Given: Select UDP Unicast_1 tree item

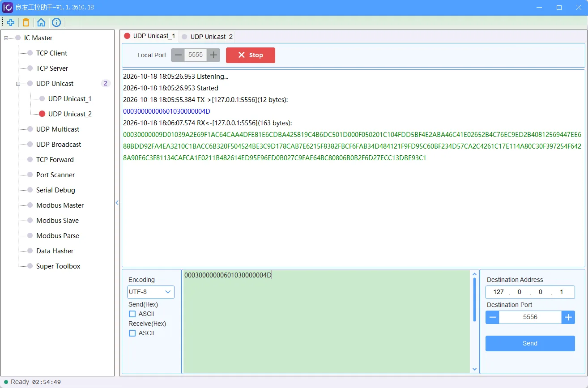Looking at the screenshot, I should (69, 99).
